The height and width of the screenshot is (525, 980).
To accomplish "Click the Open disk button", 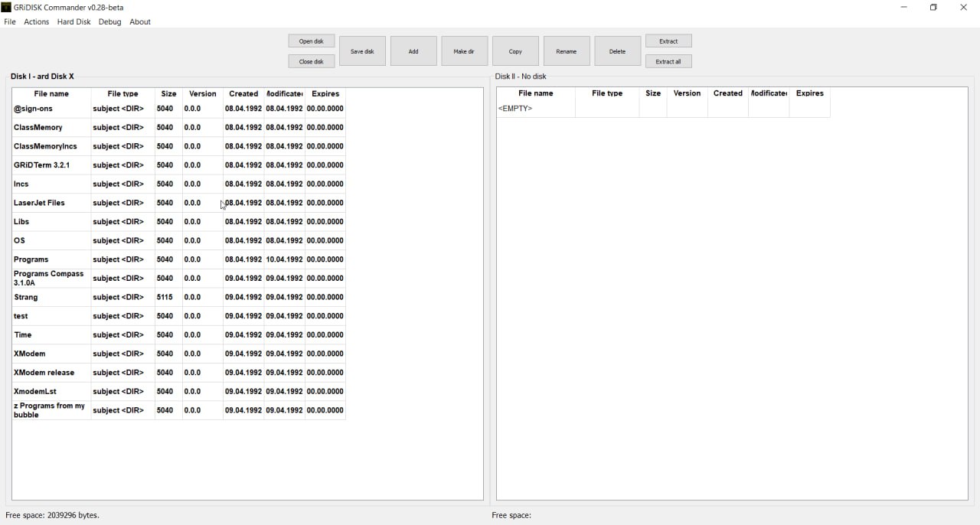I will (311, 41).
